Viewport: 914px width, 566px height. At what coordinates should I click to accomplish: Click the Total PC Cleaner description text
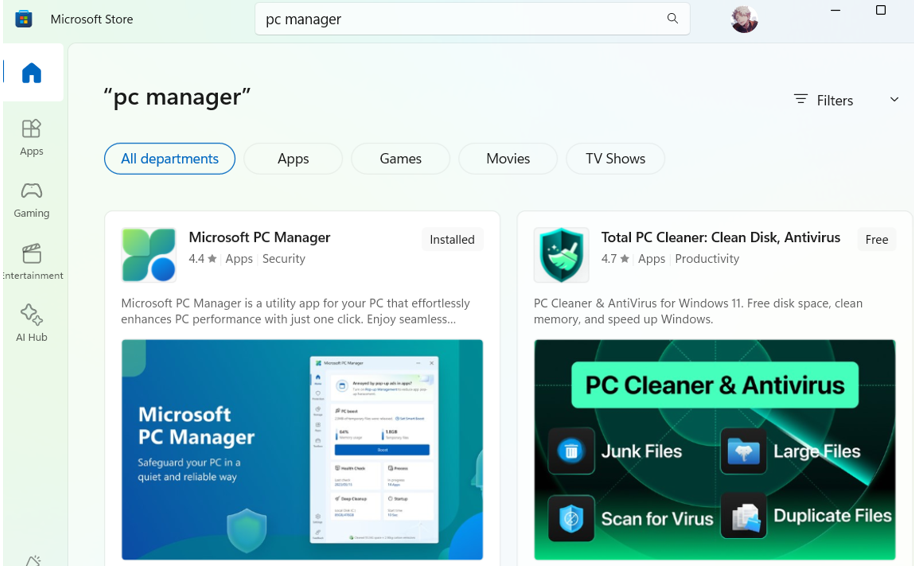pyautogui.click(x=698, y=311)
